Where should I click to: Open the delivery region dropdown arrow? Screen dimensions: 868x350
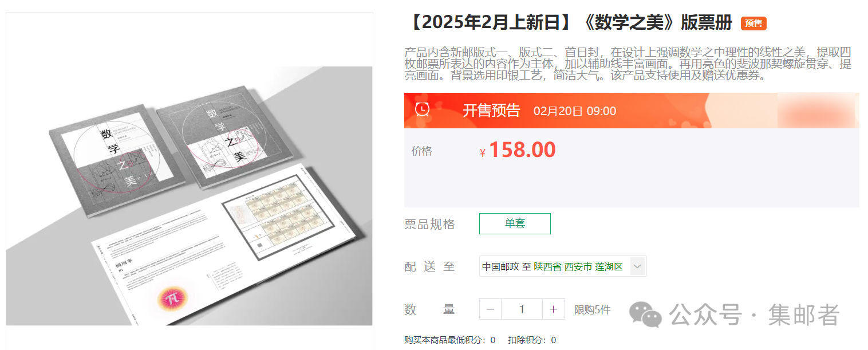tap(638, 266)
